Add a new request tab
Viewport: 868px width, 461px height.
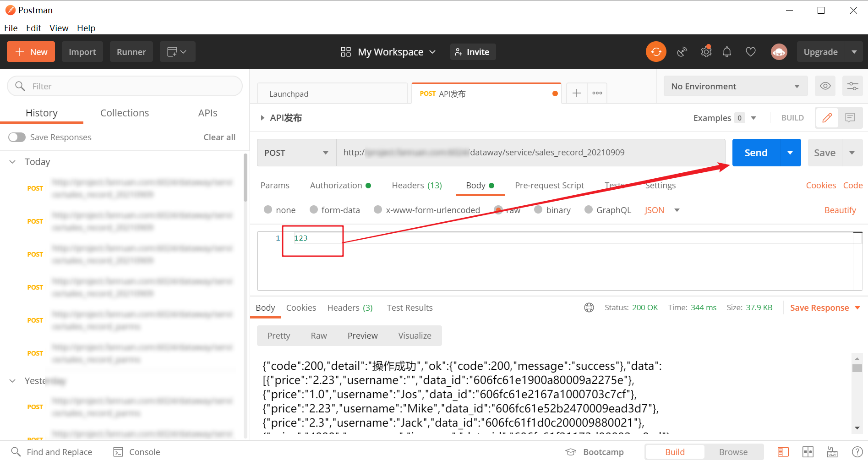577,93
